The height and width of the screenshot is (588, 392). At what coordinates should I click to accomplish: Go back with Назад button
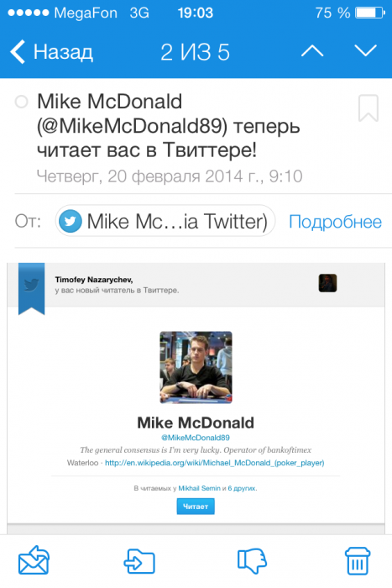[x=51, y=51]
